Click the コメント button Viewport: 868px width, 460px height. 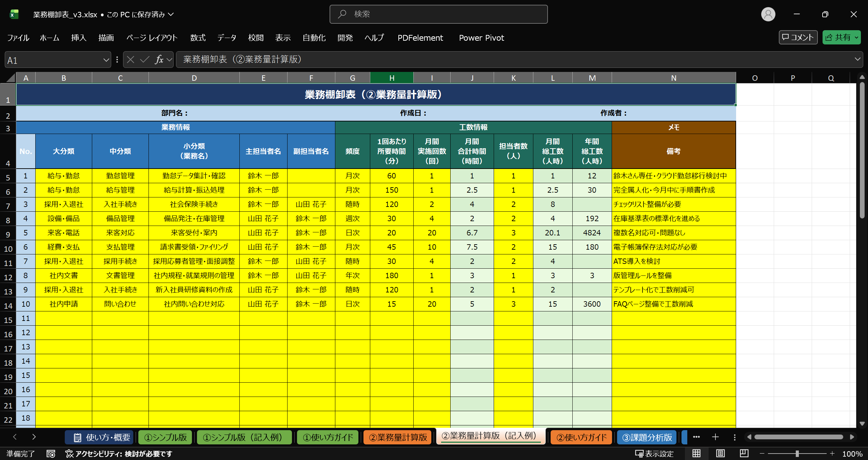pyautogui.click(x=798, y=37)
